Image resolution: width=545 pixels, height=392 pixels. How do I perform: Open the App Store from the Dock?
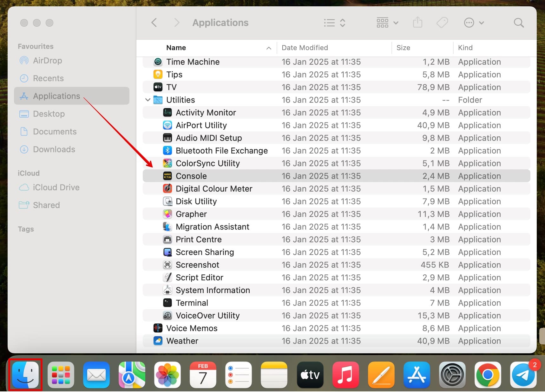pos(417,375)
